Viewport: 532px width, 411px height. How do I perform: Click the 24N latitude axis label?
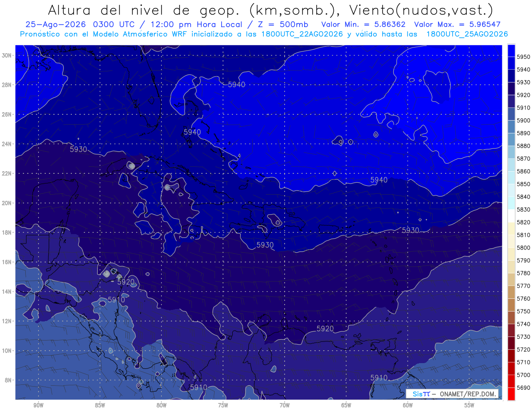[x=8, y=144]
